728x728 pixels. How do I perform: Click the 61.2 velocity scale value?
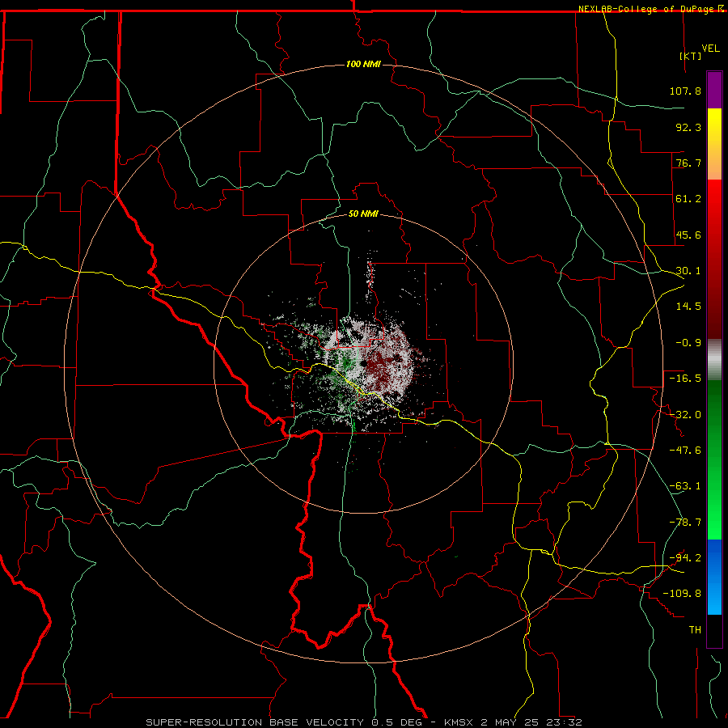click(688, 199)
